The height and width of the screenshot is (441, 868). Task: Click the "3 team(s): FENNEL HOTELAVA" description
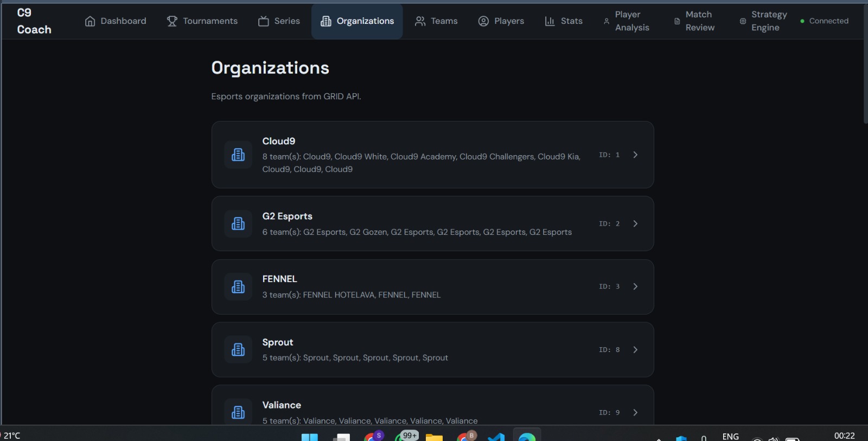(352, 295)
